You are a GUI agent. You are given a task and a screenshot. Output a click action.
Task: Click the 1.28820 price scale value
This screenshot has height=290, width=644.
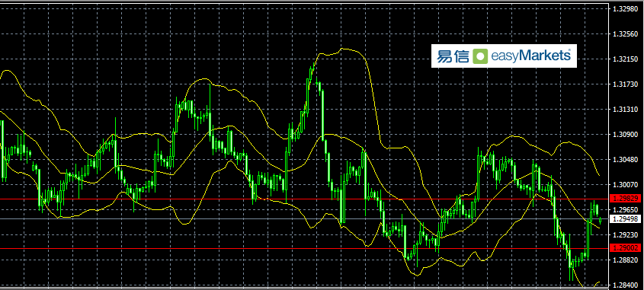625,260
